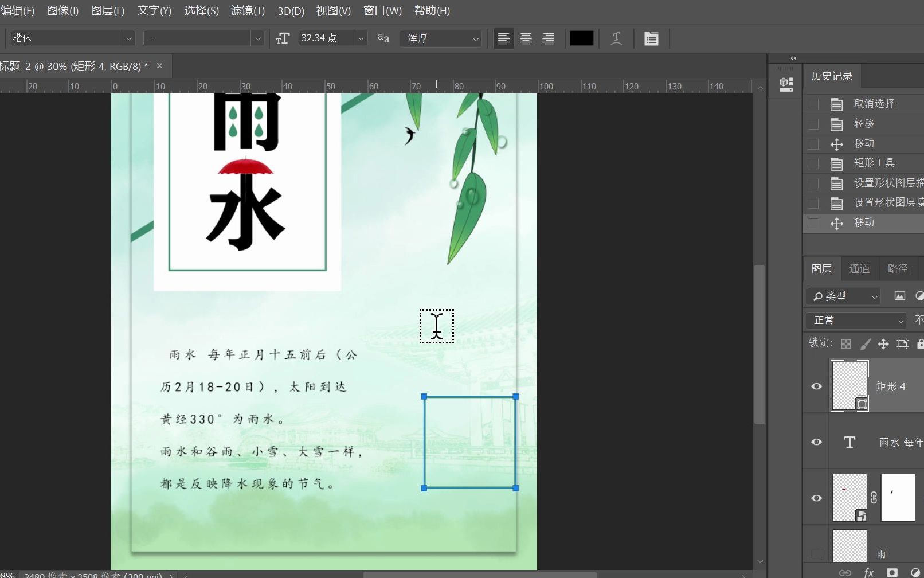Click the font size field 32.34 点

coord(326,38)
